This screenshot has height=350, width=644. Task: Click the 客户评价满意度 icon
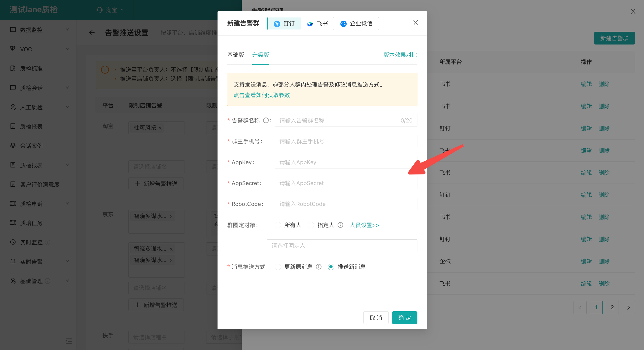(13, 184)
